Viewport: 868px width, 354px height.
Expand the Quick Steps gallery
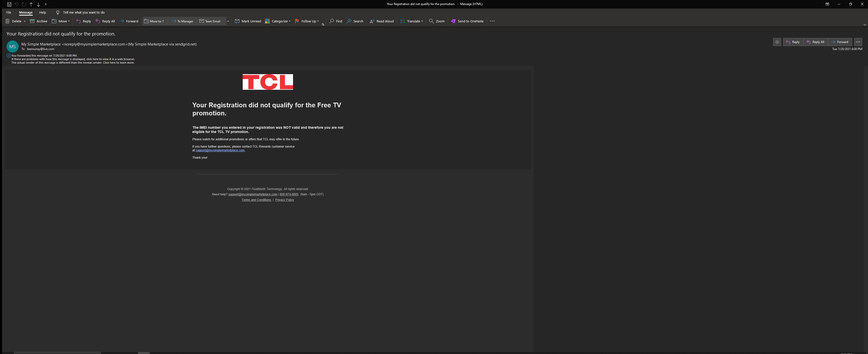228,21
